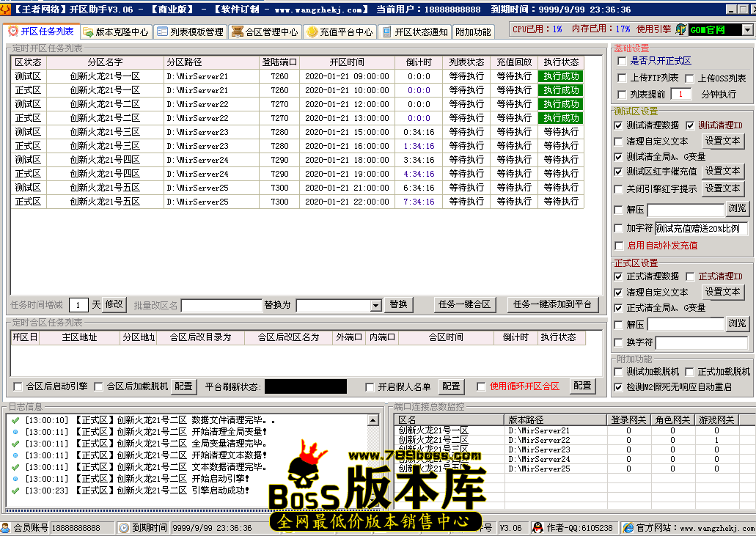Click 设置文本 next to 测试区红字催充值
This screenshot has width=756, height=536.
pos(723,170)
